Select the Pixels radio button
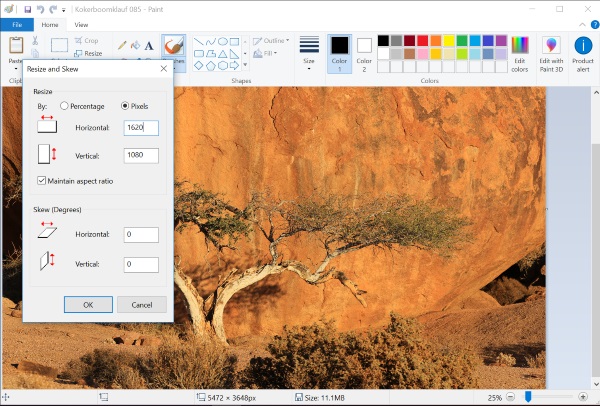 (x=125, y=106)
